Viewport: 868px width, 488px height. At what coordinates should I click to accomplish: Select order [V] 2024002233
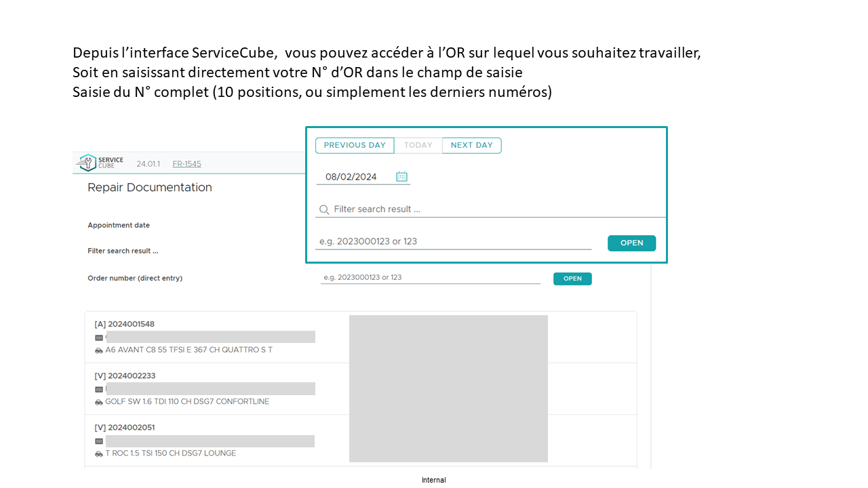tap(125, 375)
